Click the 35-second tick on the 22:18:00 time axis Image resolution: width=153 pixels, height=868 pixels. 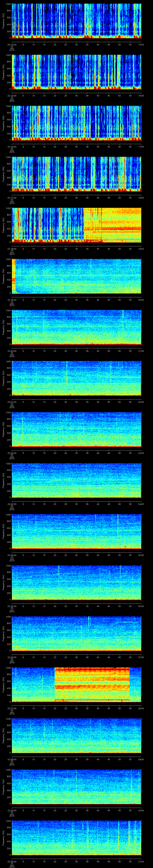(x=87, y=248)
